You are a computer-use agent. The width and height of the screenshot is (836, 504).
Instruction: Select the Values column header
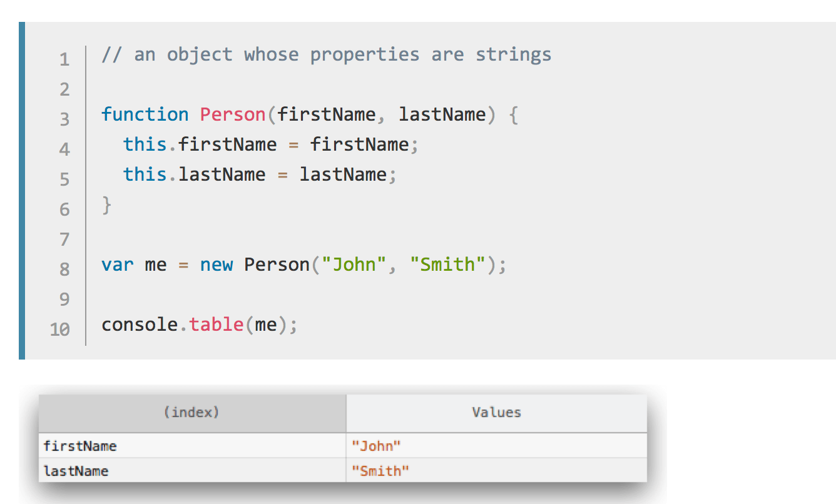click(496, 413)
